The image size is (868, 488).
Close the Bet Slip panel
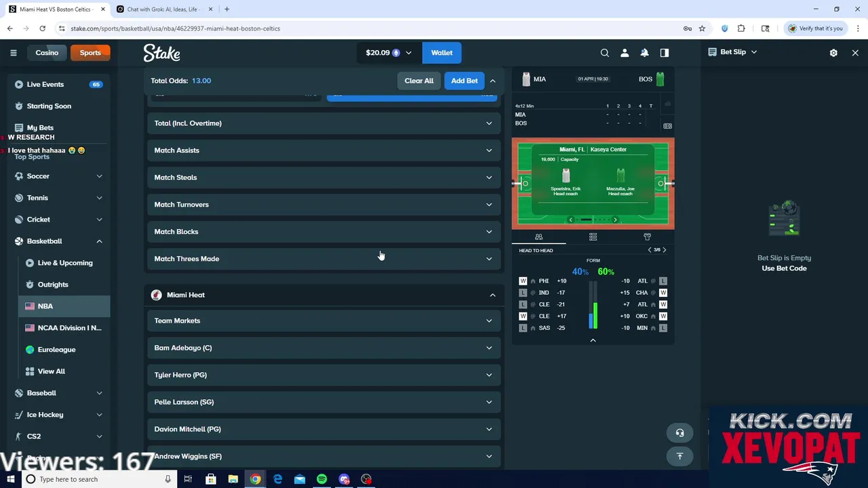coord(855,53)
